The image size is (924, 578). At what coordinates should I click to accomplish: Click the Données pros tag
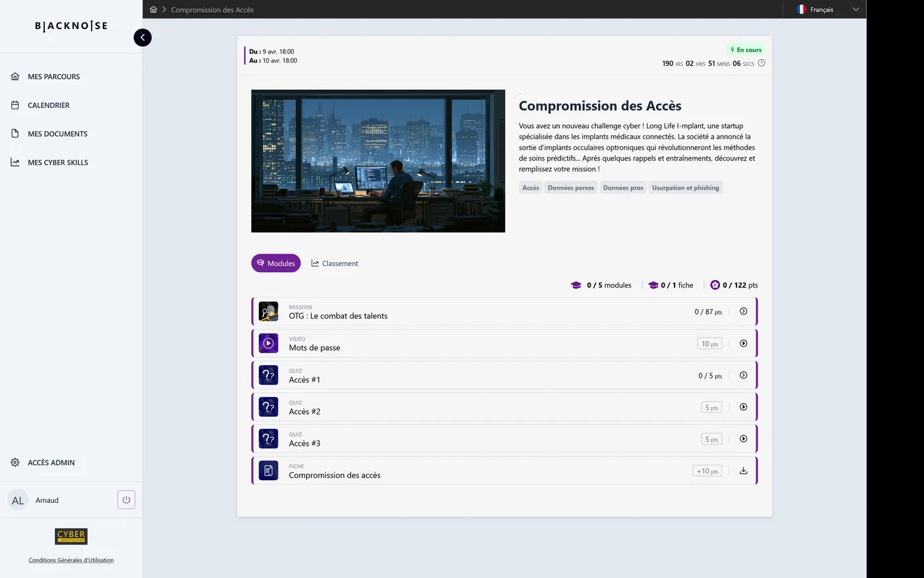coord(623,188)
